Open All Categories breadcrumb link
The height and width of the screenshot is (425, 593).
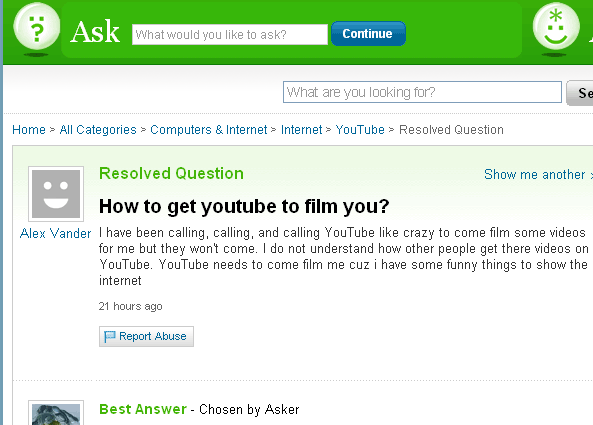tap(98, 130)
